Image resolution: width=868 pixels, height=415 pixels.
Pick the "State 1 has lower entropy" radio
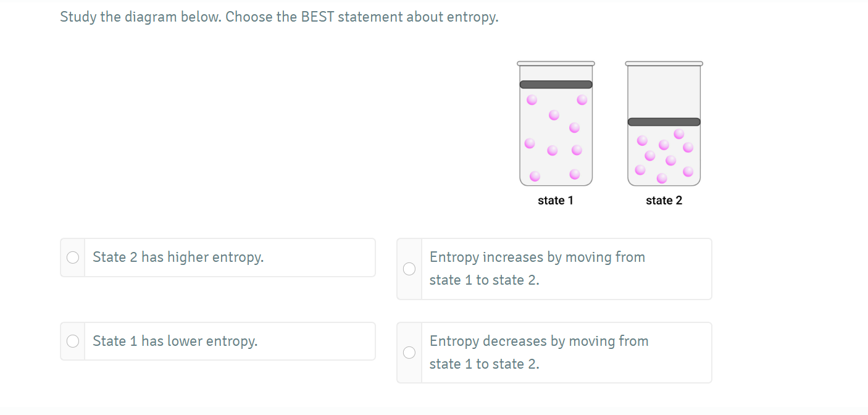[x=73, y=341]
